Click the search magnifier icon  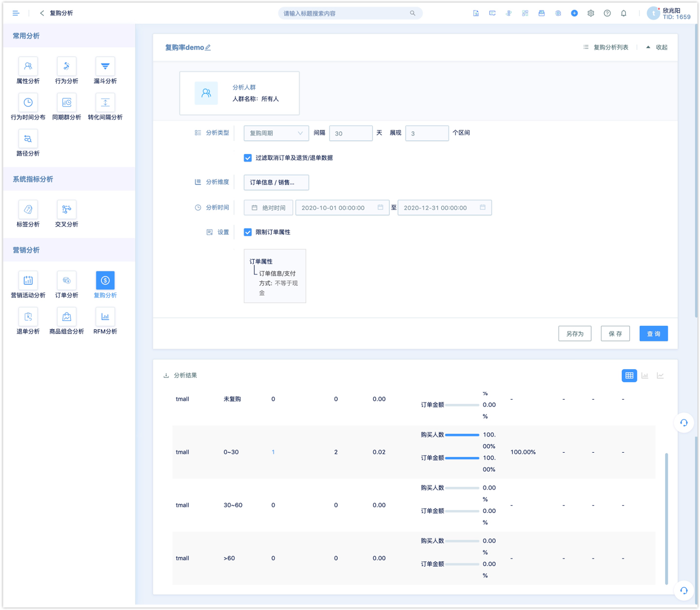tap(413, 13)
